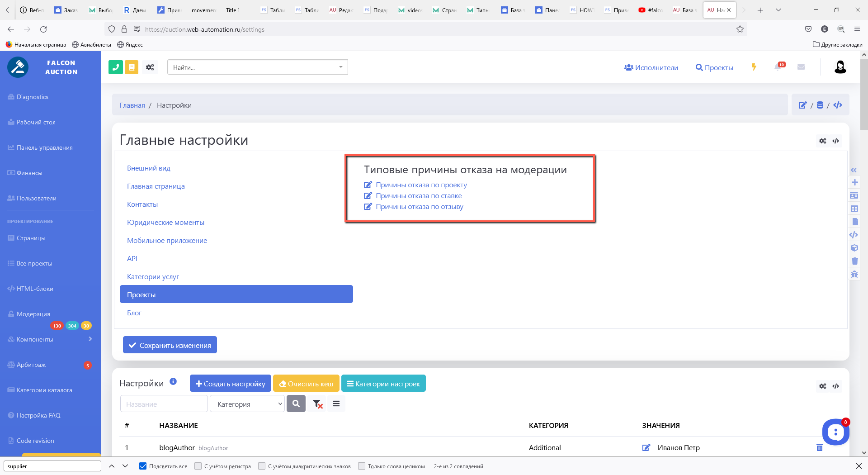Open the 'Категория' dropdown filter
This screenshot has height=475, width=868.
click(x=247, y=404)
